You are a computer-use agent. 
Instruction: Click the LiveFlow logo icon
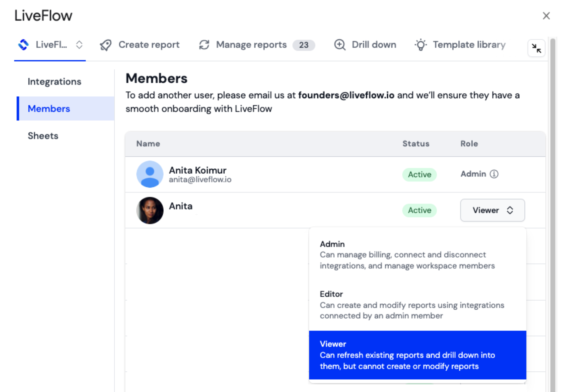[24, 45]
